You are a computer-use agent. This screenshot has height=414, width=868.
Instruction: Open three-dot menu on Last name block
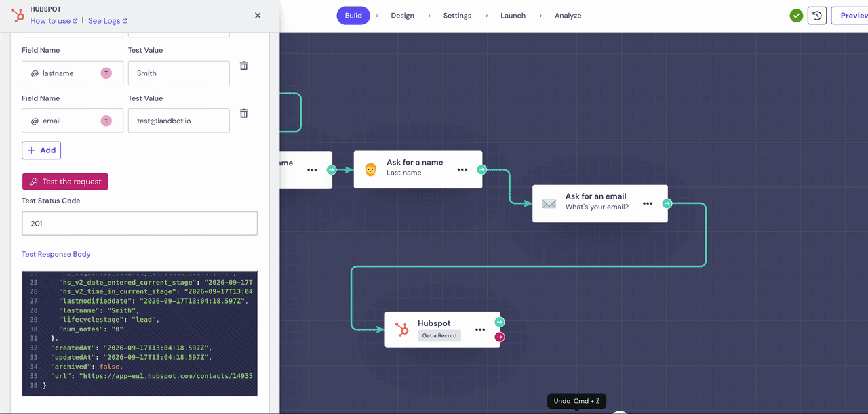[462, 169]
